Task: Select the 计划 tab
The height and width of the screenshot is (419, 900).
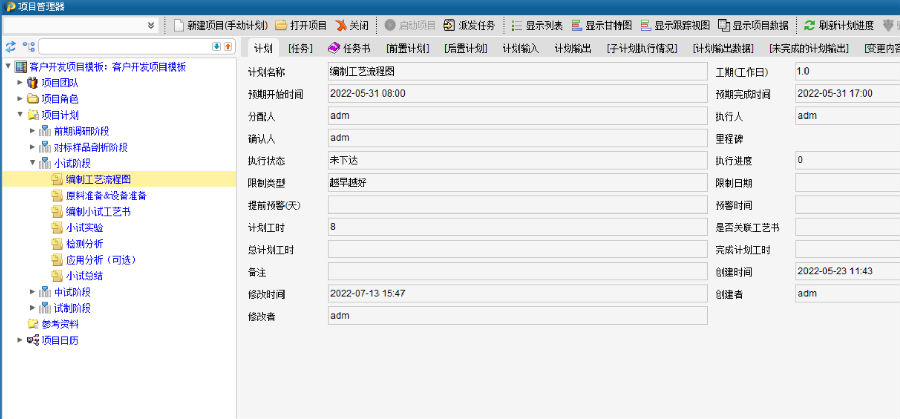Action: click(262, 49)
